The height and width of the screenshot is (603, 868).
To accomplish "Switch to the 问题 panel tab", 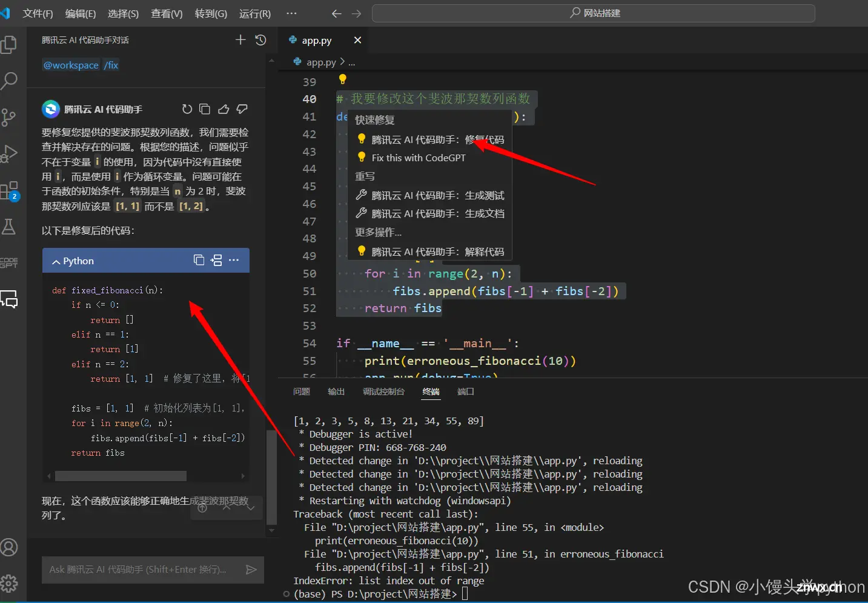I will point(302,391).
